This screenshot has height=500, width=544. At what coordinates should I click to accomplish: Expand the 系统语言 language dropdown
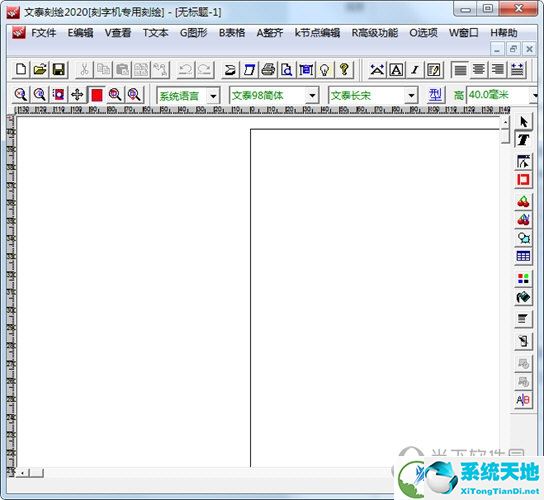213,95
